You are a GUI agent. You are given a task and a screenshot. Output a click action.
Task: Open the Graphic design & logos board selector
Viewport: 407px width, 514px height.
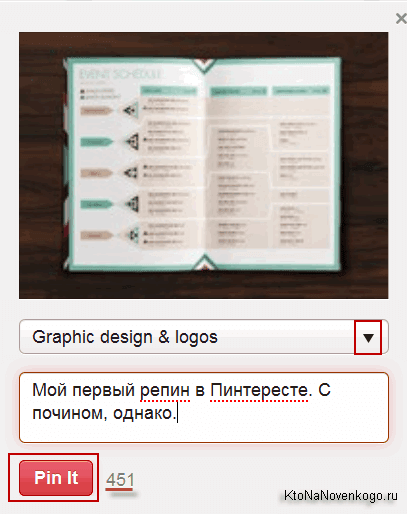204,337
